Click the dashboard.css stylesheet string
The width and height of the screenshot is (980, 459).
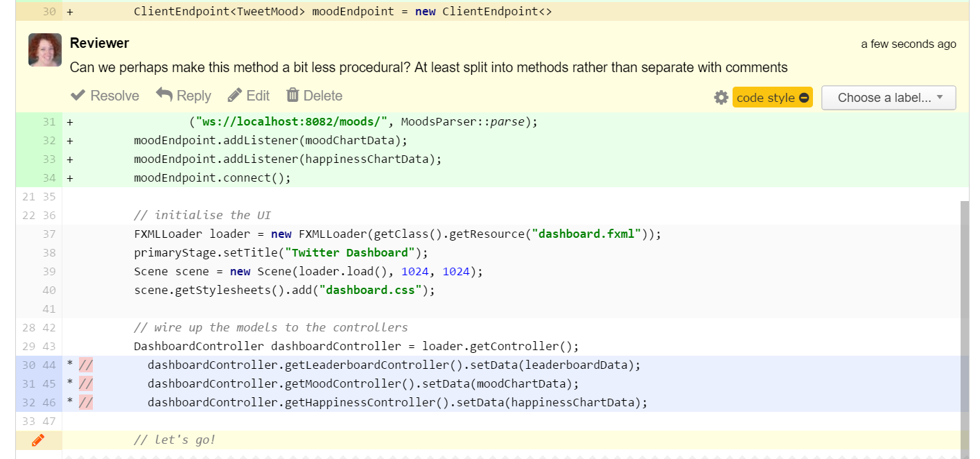[370, 290]
